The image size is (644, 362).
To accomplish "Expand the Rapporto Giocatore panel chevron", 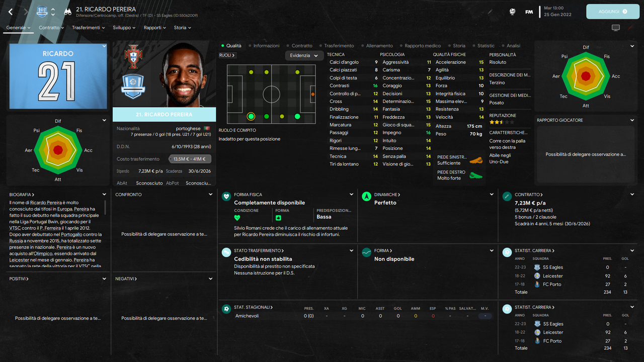I will click(x=632, y=120).
